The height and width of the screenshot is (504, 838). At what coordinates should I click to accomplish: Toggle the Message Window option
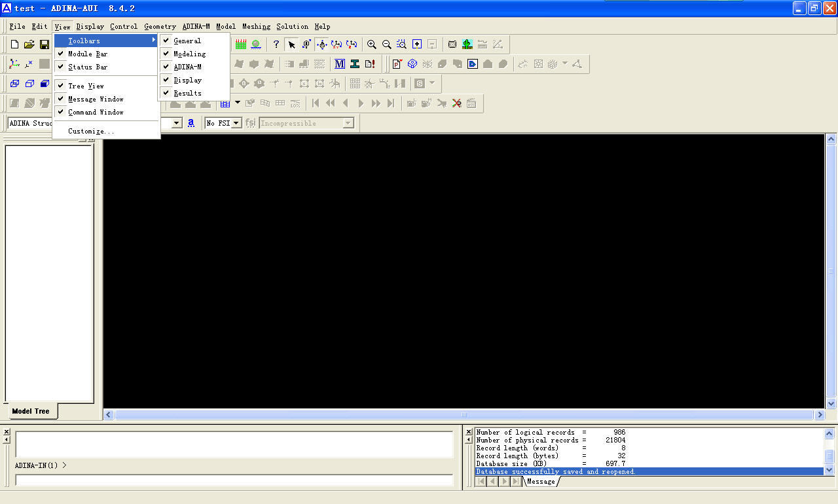106,99
